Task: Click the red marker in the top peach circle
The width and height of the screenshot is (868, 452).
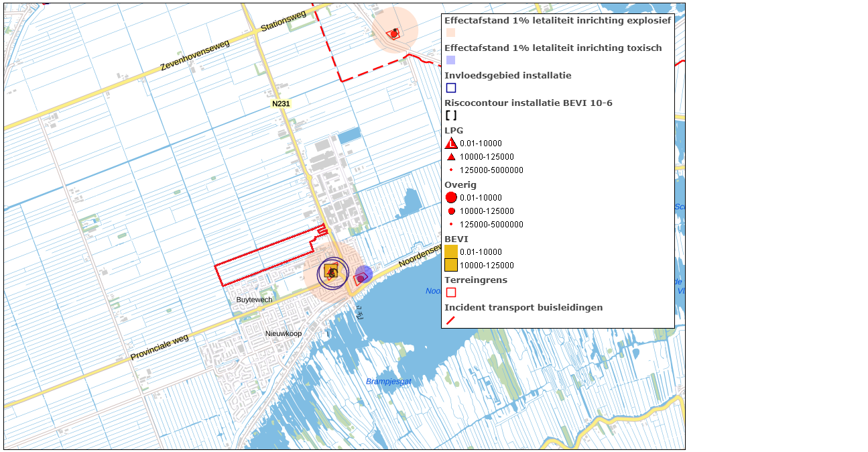Action: coord(394,33)
